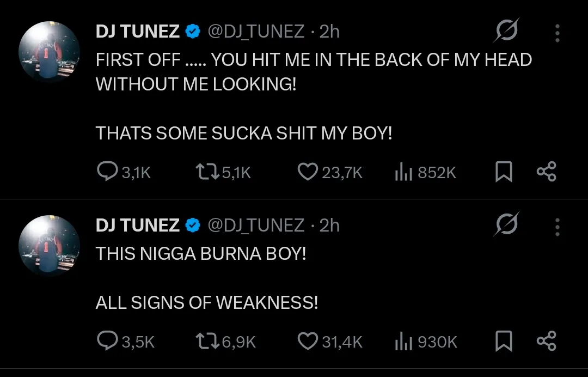View analytics showing 930K views
Viewport: 588px width, 377px height.
[403, 342]
